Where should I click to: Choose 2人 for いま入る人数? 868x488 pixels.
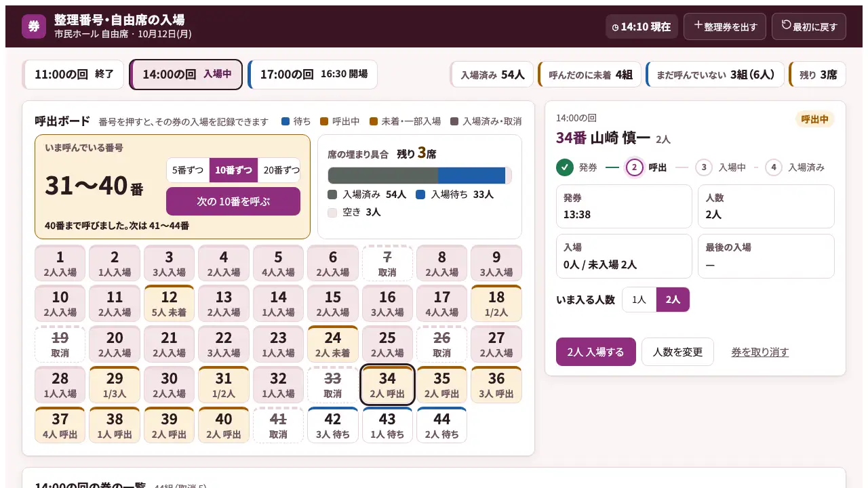coord(673,300)
